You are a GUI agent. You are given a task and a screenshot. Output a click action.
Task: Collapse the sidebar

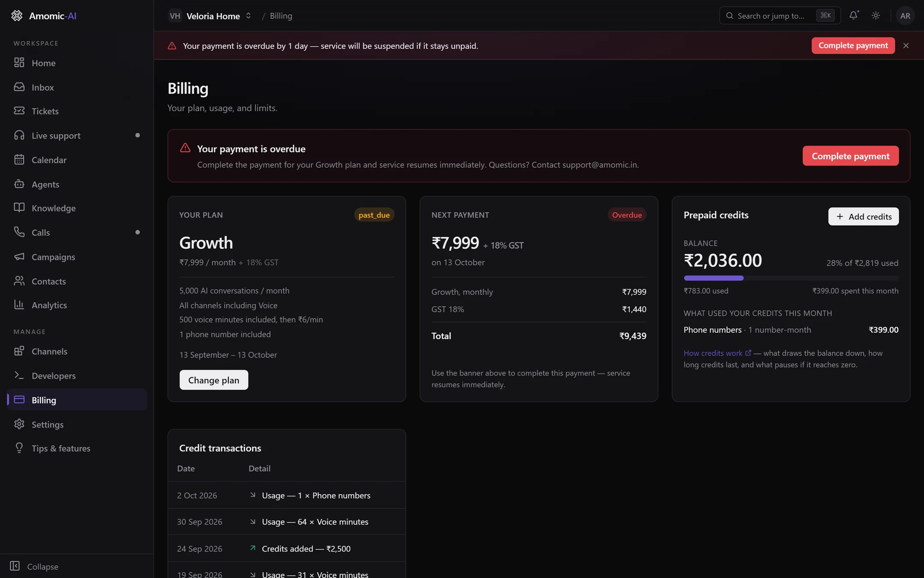coord(34,566)
